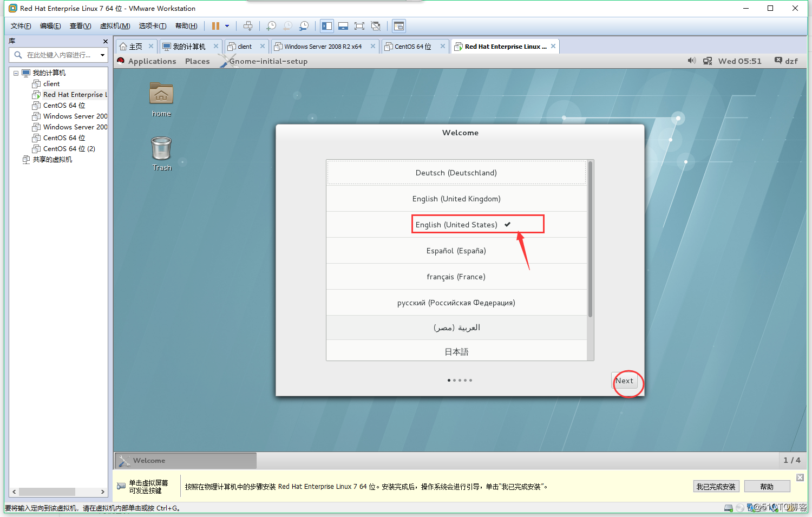Collapse the 我的计算机 tree node

tap(16, 73)
